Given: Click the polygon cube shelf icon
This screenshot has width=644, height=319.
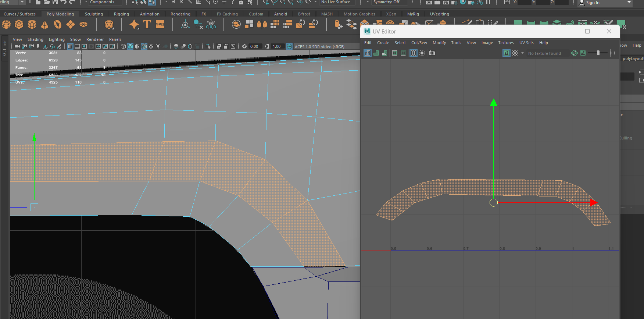Looking at the screenshot, I should coord(19,25).
